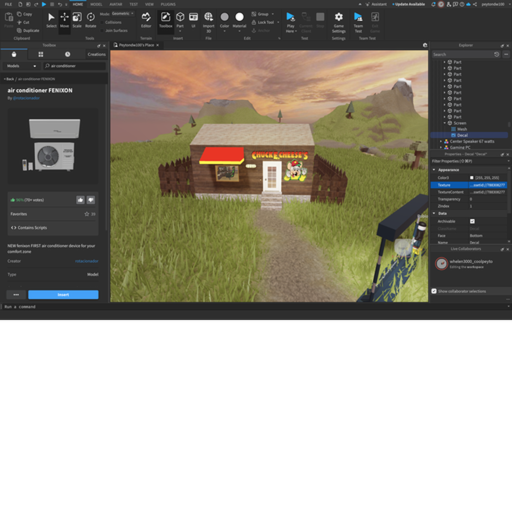Toggle Show collaborator selections checkbox
This screenshot has width=512, height=512.
(x=434, y=291)
